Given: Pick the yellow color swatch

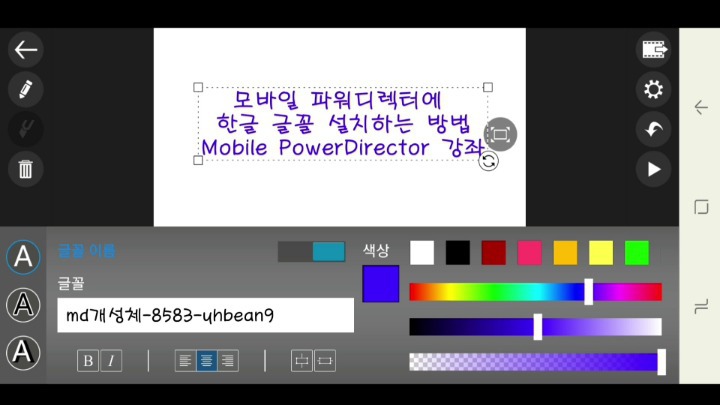Looking at the screenshot, I should (601, 253).
